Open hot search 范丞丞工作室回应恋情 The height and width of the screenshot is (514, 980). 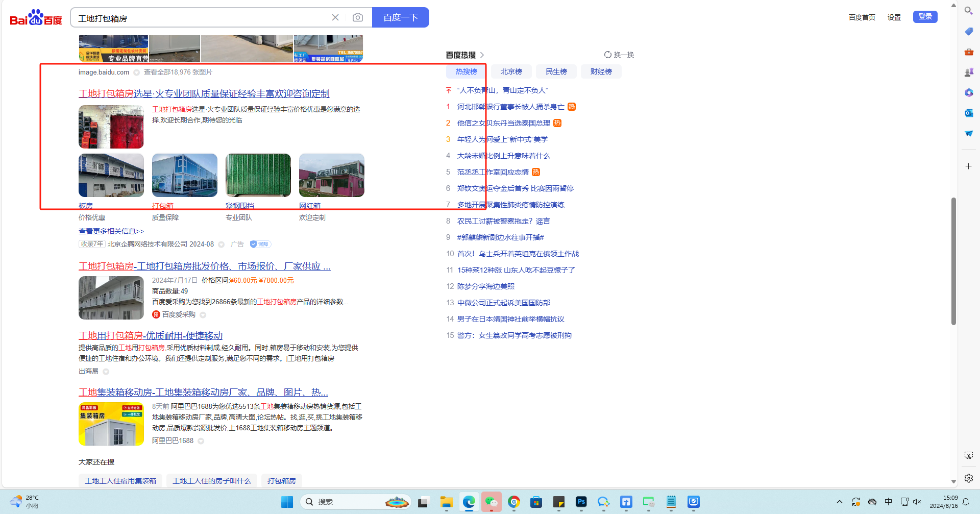(493, 172)
